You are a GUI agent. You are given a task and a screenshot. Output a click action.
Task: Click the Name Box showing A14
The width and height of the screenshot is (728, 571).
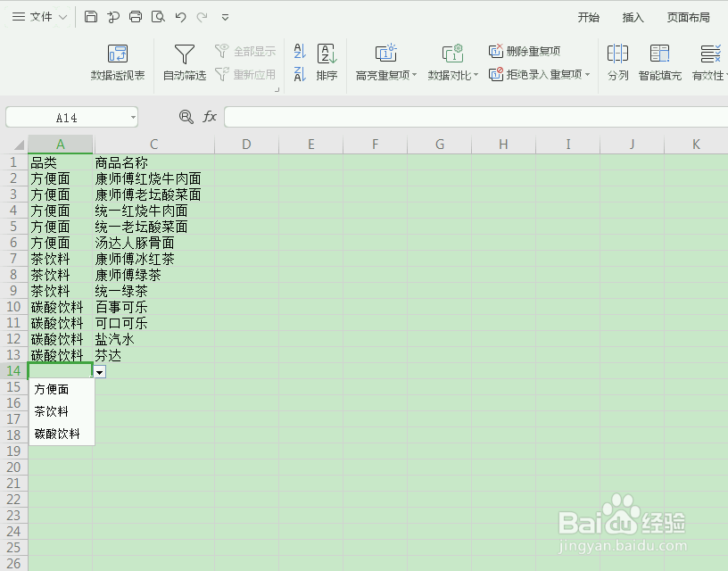point(66,117)
